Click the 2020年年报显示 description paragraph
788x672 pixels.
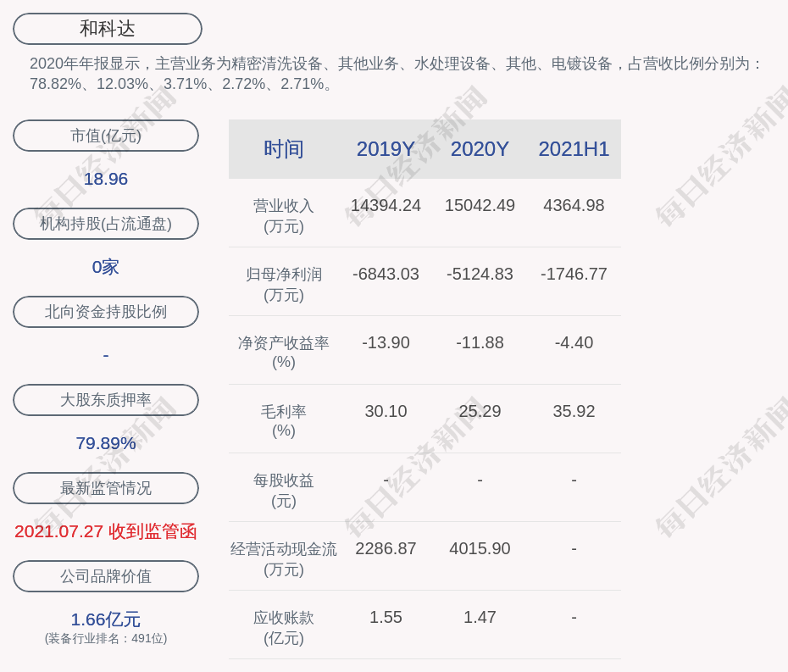[397, 74]
